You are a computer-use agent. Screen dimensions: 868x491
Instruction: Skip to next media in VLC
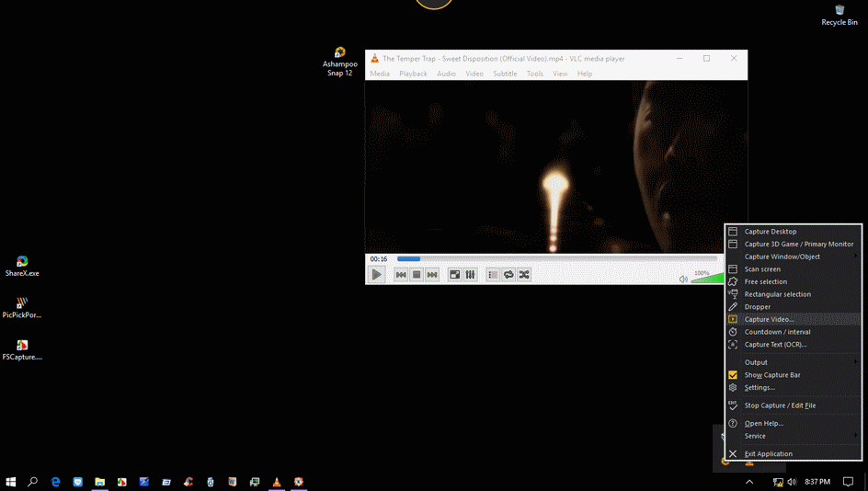[x=432, y=275]
